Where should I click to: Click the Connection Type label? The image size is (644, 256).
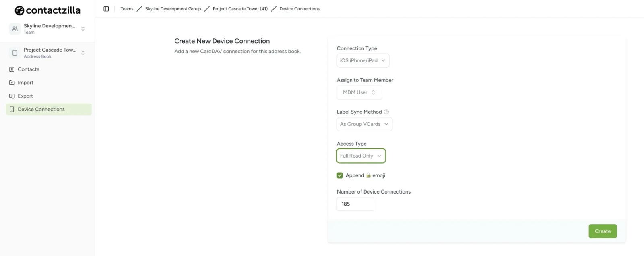[357, 48]
